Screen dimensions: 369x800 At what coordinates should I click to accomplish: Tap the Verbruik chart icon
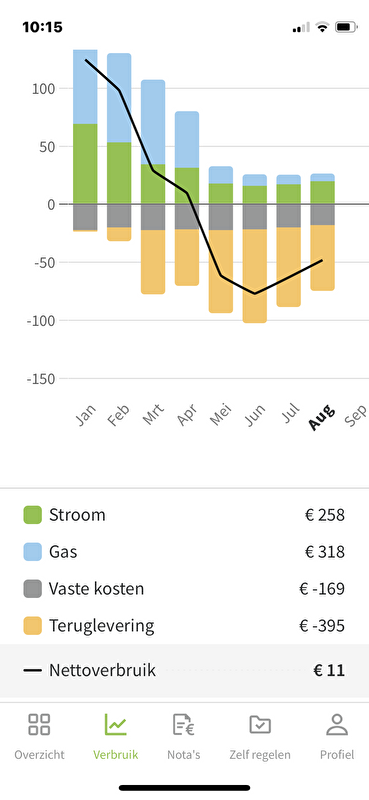tap(116, 724)
